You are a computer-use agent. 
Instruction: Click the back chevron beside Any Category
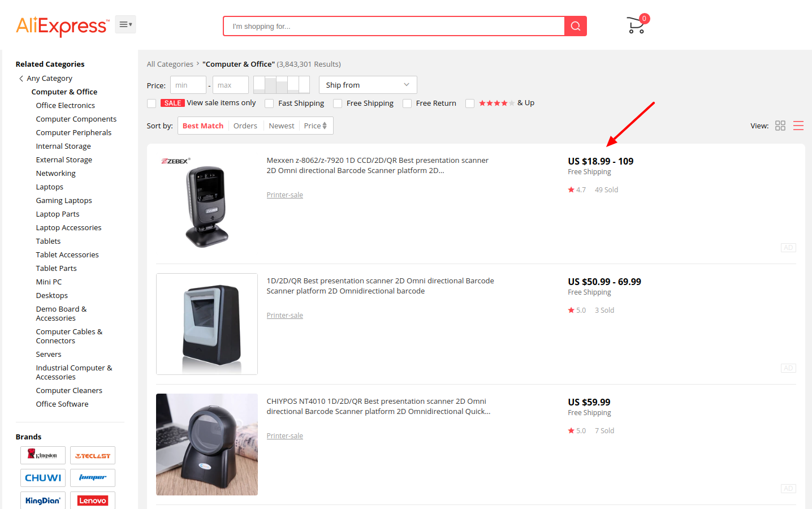[x=21, y=79]
